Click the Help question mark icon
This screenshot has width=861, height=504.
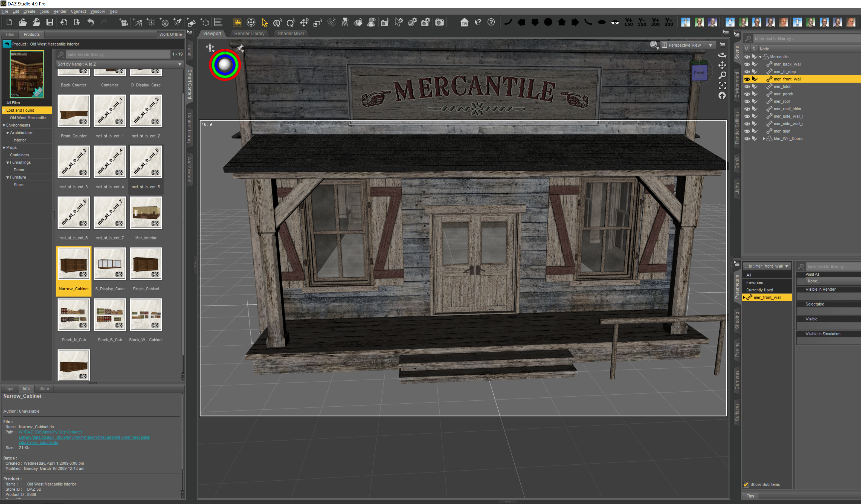tap(491, 23)
